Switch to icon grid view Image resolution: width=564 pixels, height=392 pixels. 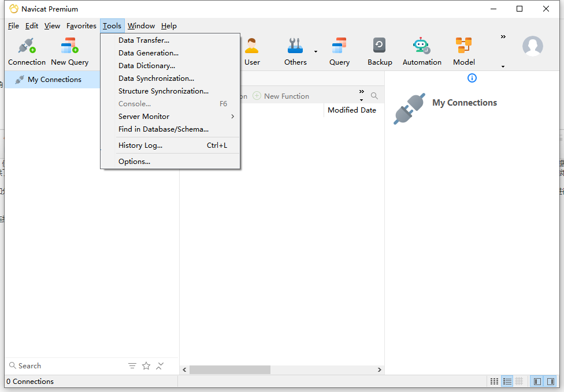(495, 381)
